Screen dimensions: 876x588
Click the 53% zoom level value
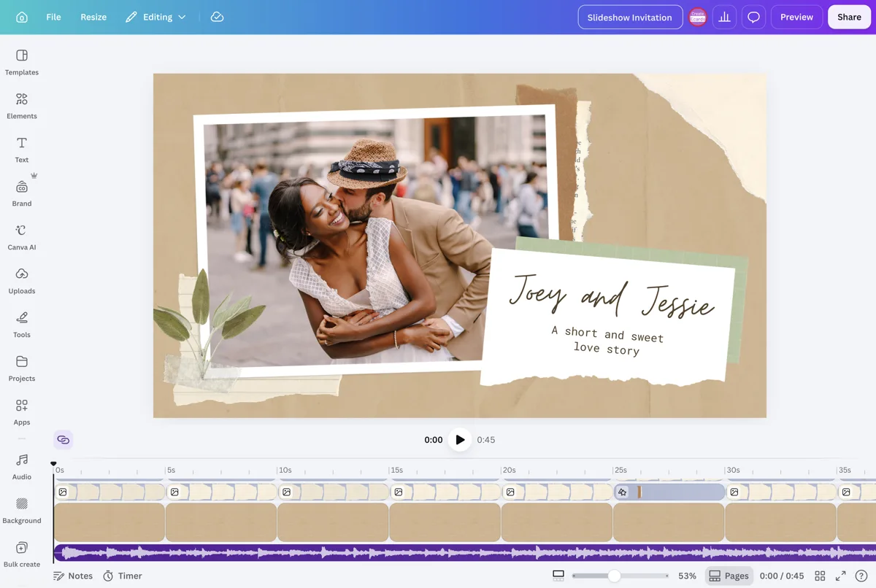click(687, 576)
